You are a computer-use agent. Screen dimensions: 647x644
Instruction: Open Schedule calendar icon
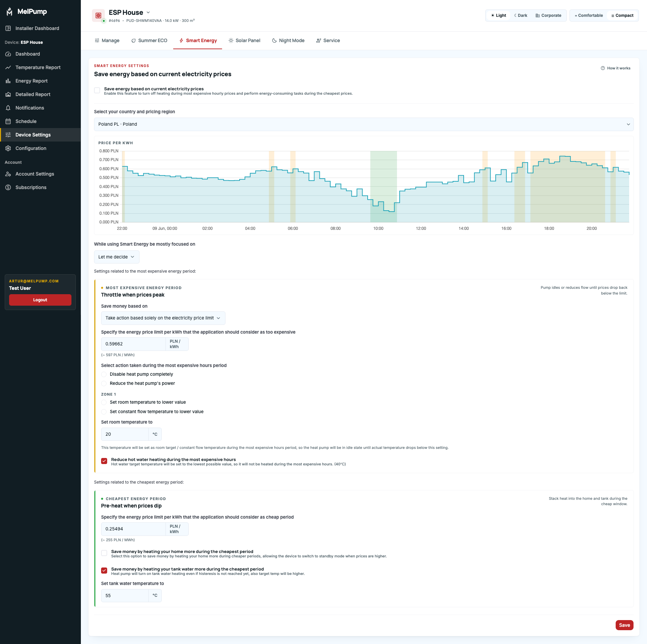click(8, 121)
